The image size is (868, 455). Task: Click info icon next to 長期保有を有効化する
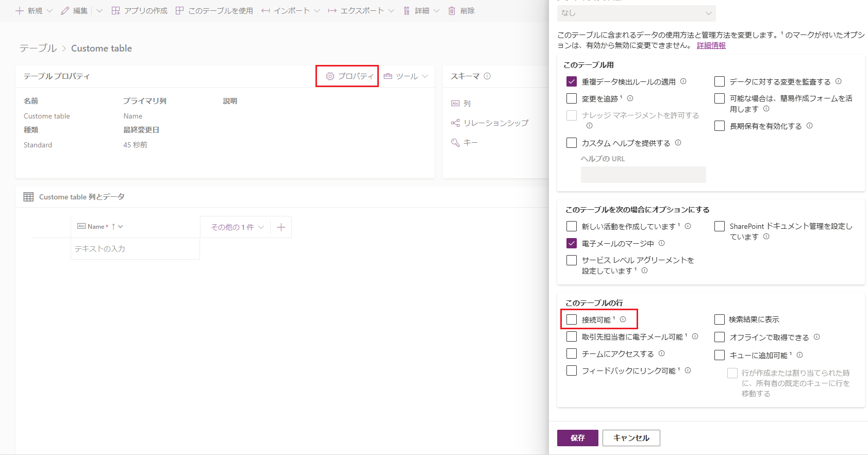(809, 126)
